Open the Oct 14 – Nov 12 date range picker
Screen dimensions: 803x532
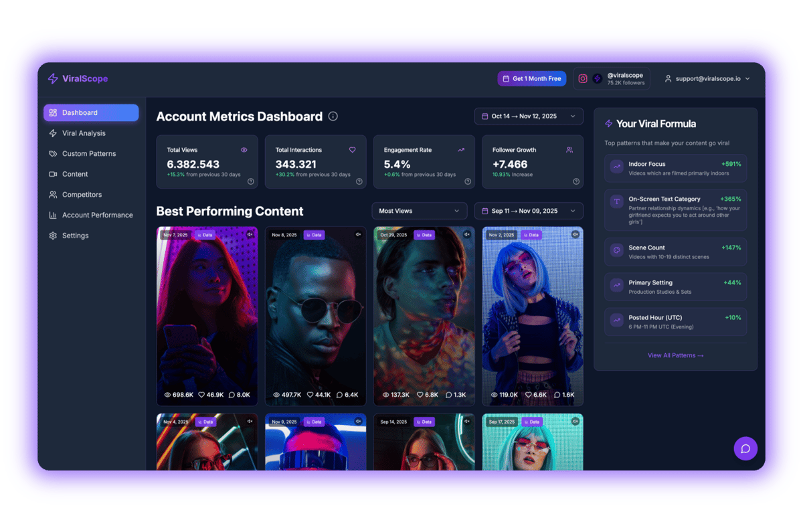click(528, 116)
